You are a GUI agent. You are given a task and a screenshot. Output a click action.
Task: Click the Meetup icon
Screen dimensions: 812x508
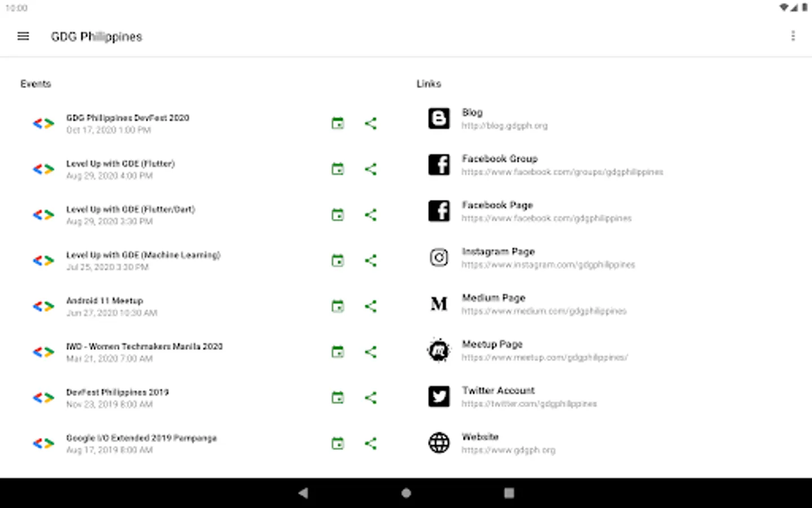point(439,350)
